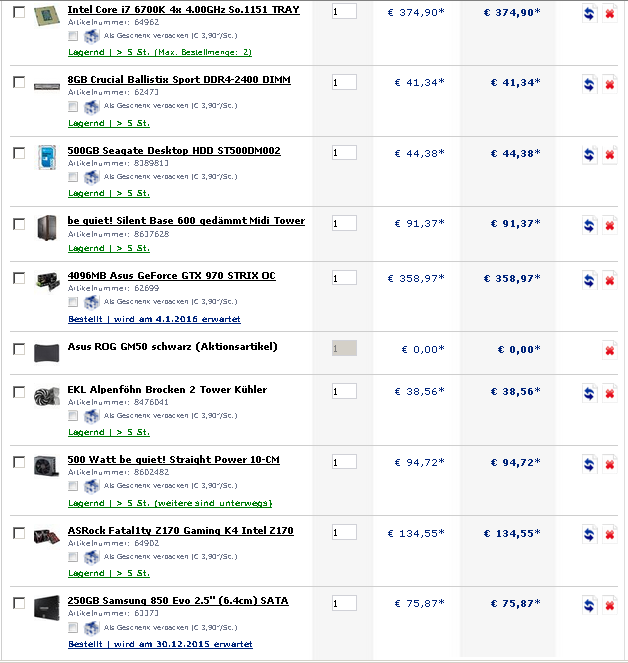Enable gift wrapping for Asus GeForce GTX 970
The height and width of the screenshot is (663, 628).
(x=73, y=301)
